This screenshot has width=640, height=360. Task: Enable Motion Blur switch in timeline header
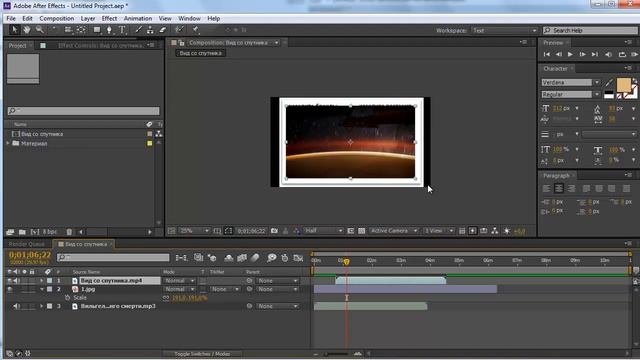pyautogui.click(x=255, y=258)
